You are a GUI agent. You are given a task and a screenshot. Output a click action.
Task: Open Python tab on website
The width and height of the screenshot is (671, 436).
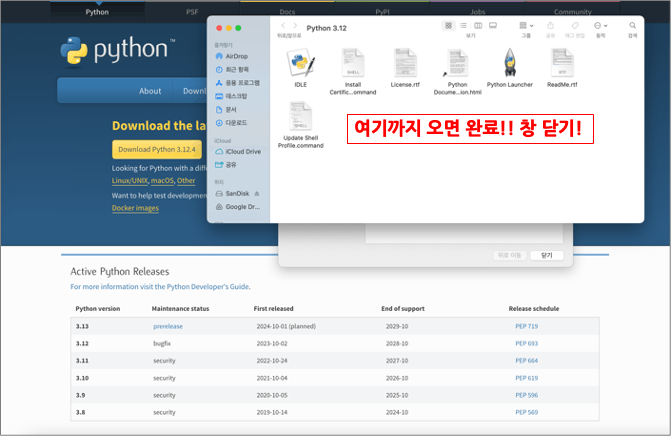[97, 12]
